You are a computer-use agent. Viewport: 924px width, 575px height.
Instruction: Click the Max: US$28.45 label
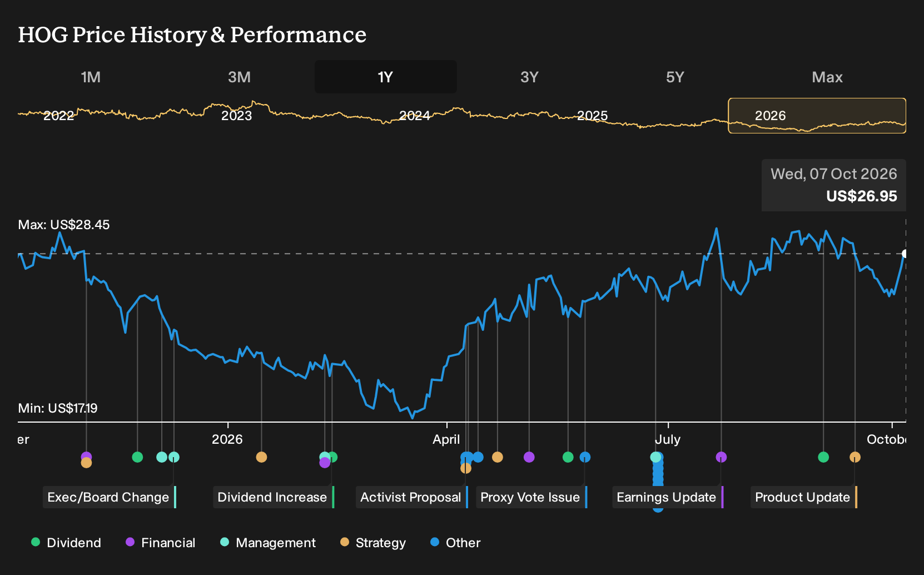[x=64, y=225]
